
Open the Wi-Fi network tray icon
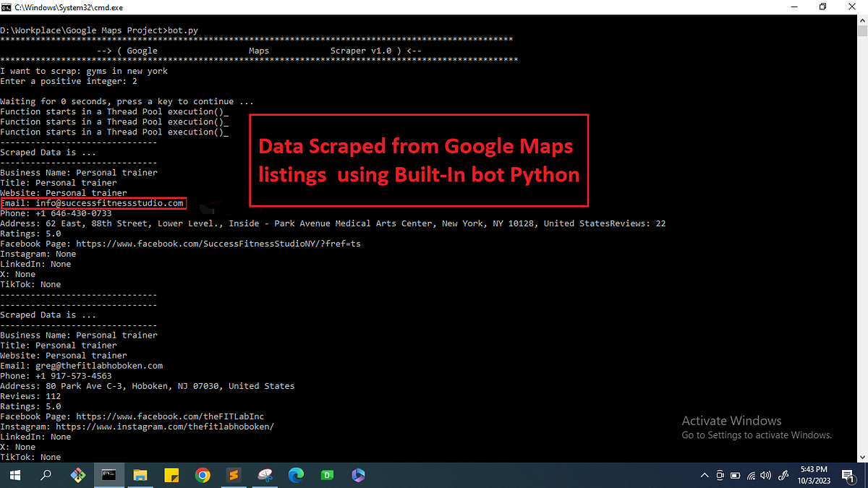[x=752, y=475]
